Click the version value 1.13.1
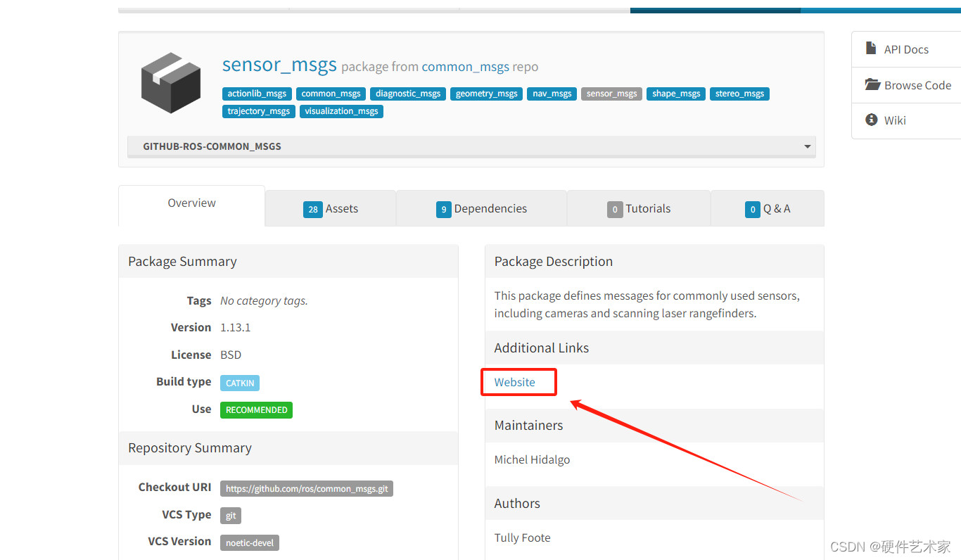 click(x=236, y=327)
